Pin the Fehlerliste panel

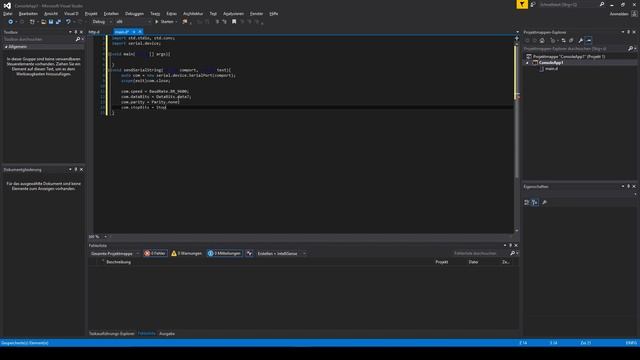[510, 245]
